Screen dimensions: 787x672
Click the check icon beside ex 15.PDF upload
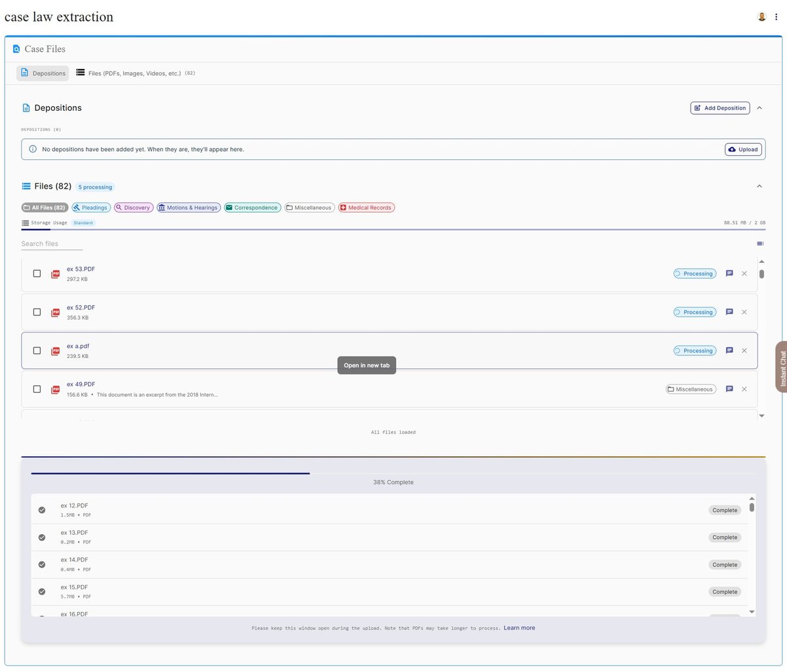coord(42,591)
